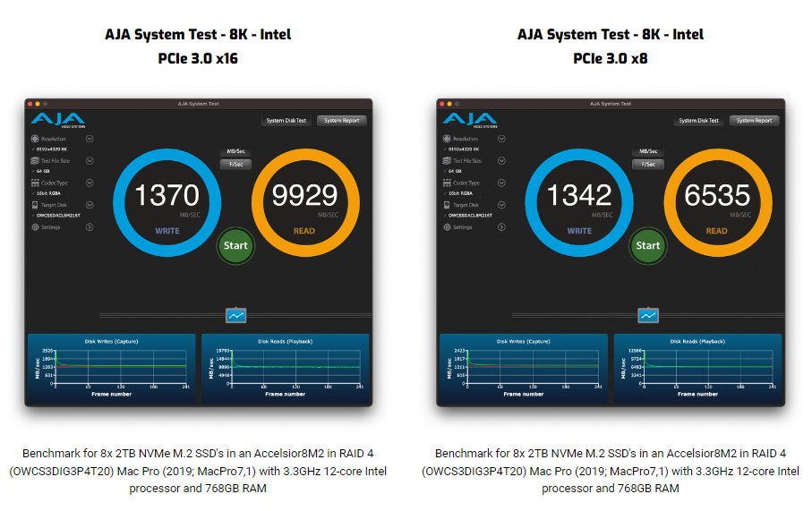
Task: Switch to F/Sec units in the left window
Action: [236, 164]
